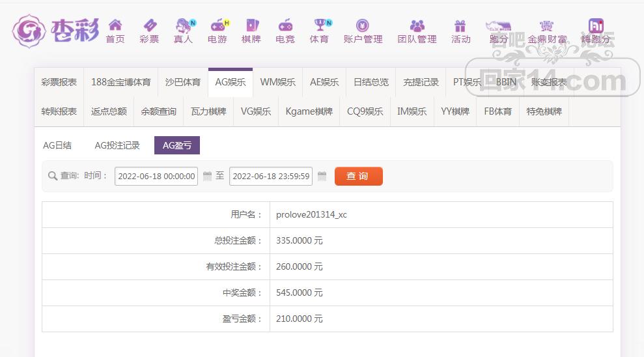644x357 pixels.
Task: Switch to the WM娱乐 tab
Action: pos(277,82)
